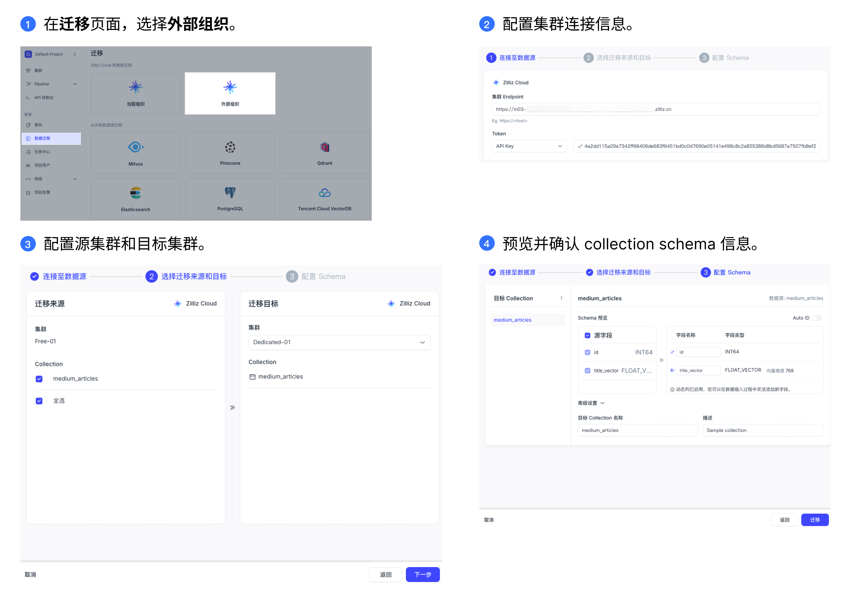
Task: Toggle the Auto ID switch
Action: (x=817, y=318)
